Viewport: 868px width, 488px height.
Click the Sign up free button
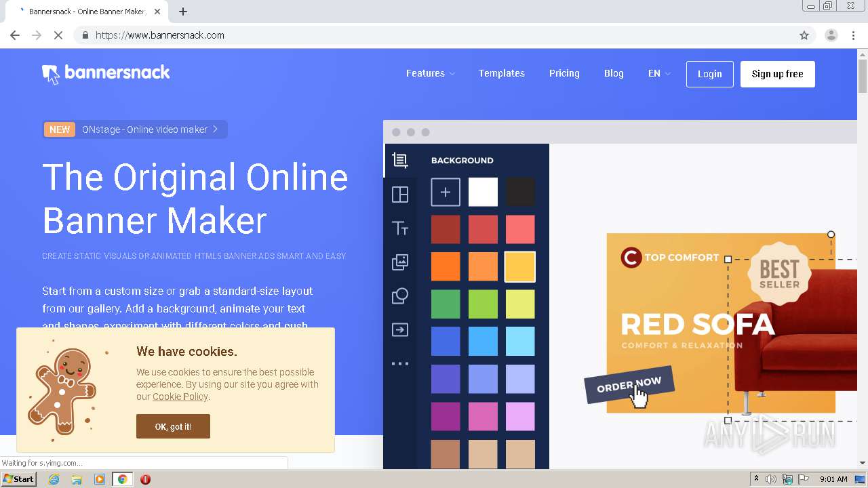[777, 74]
